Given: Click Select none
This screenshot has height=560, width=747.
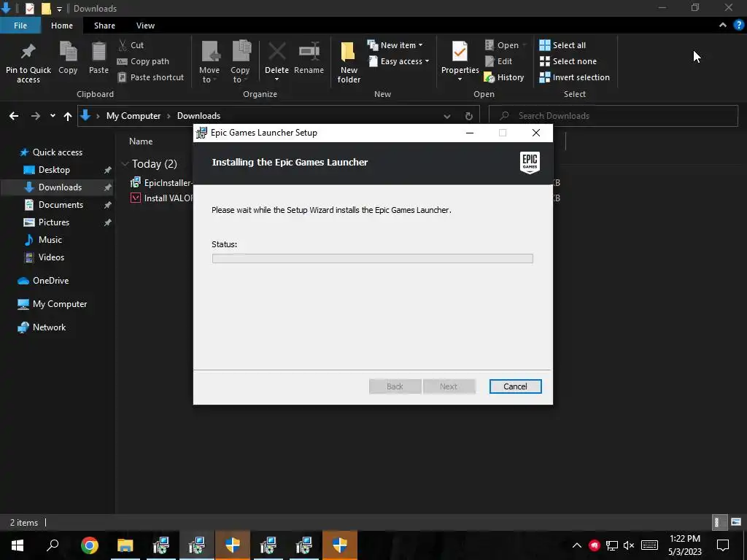Looking at the screenshot, I should tap(568, 61).
